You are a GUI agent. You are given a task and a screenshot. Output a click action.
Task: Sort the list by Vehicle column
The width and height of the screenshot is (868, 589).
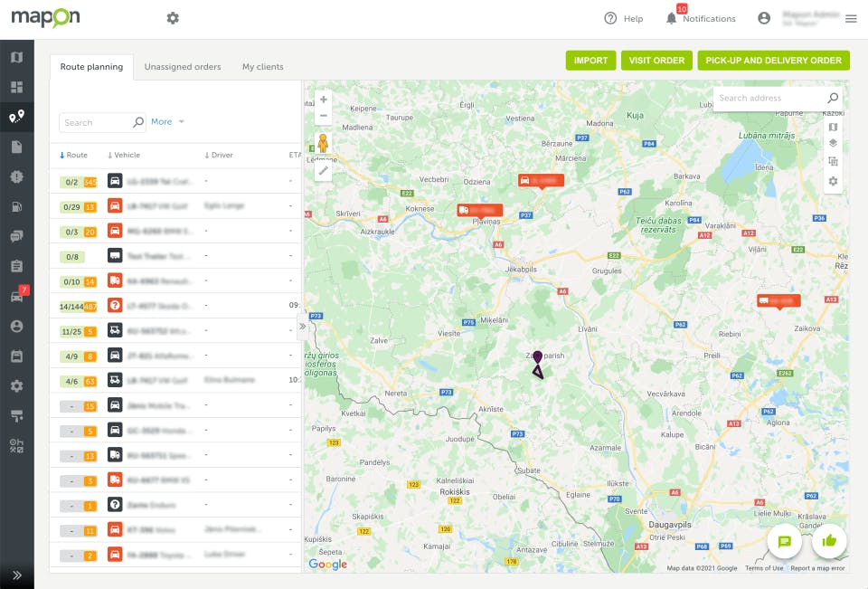tap(124, 155)
